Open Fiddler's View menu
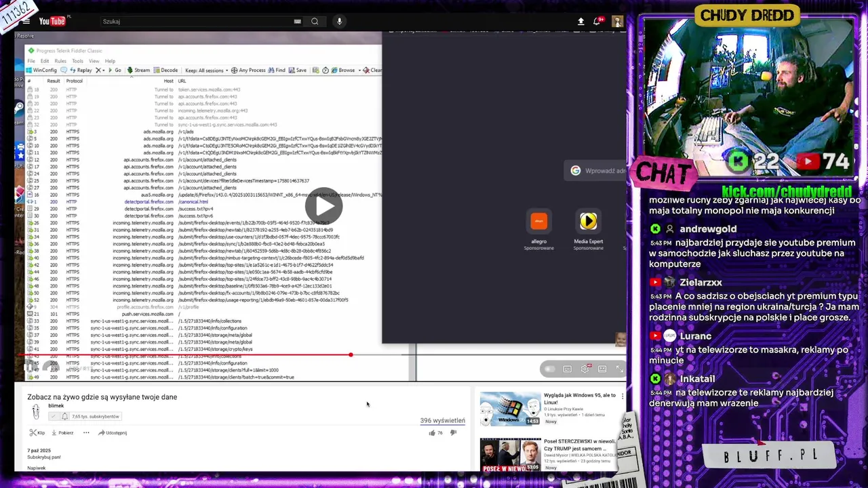Image resolution: width=868 pixels, height=488 pixels. pos(94,61)
